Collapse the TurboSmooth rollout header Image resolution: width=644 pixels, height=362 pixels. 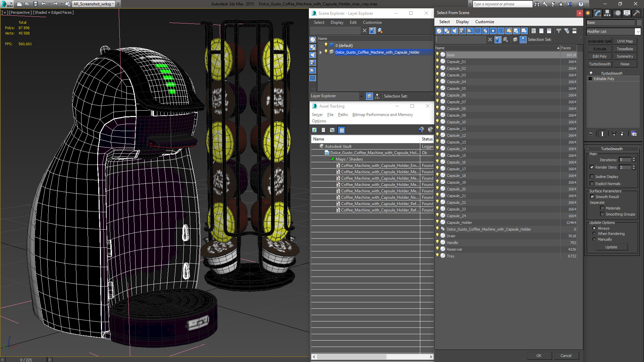click(612, 149)
